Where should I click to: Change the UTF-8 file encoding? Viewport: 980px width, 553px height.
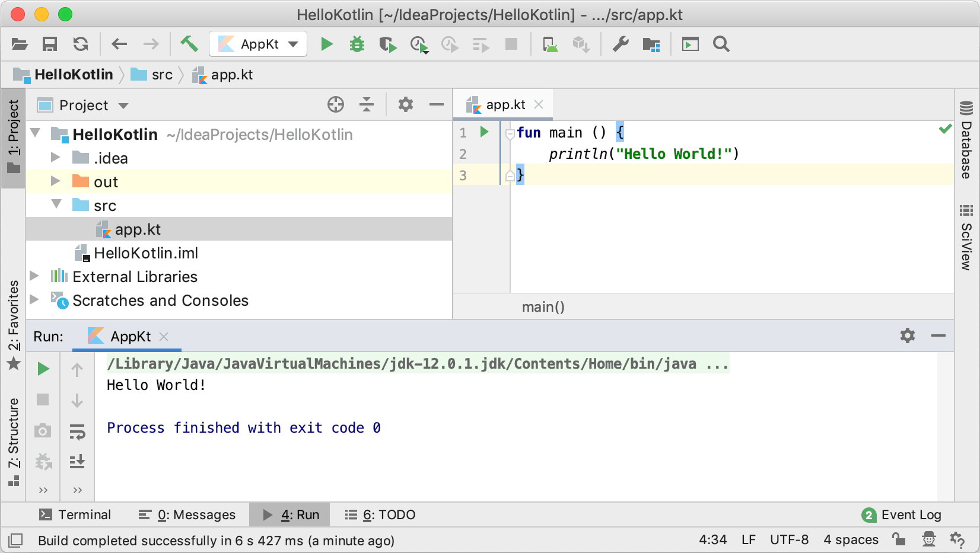789,540
